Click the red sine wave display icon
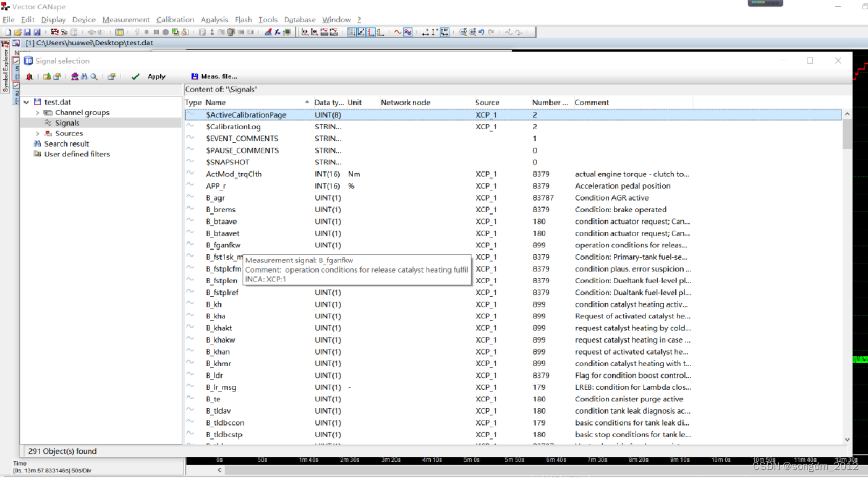868x478 pixels. point(397,32)
